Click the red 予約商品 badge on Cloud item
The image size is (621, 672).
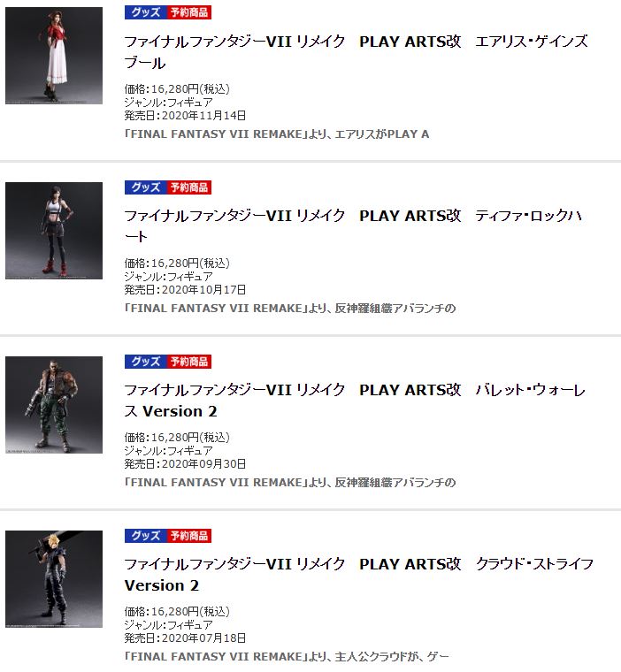point(189,536)
